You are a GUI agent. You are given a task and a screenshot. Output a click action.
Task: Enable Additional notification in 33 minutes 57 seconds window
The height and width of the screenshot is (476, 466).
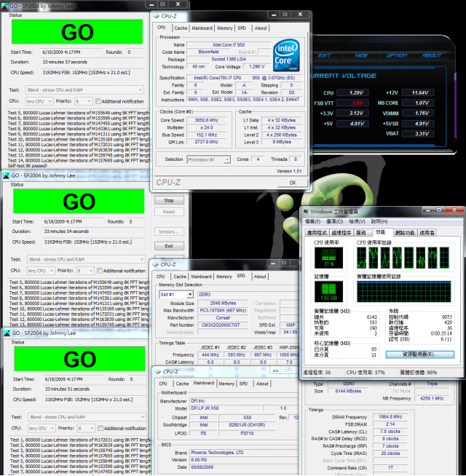coord(98,101)
